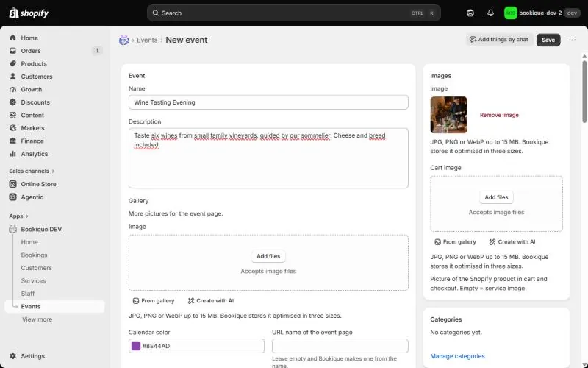Open Products in the sidebar
Viewport: 588px width, 368px height.
(54, 63)
